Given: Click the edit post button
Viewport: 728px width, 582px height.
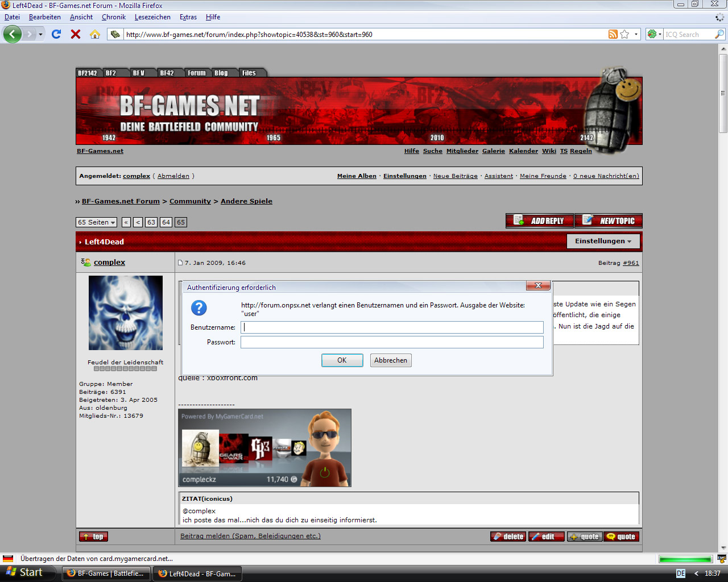Looking at the screenshot, I should point(547,537).
